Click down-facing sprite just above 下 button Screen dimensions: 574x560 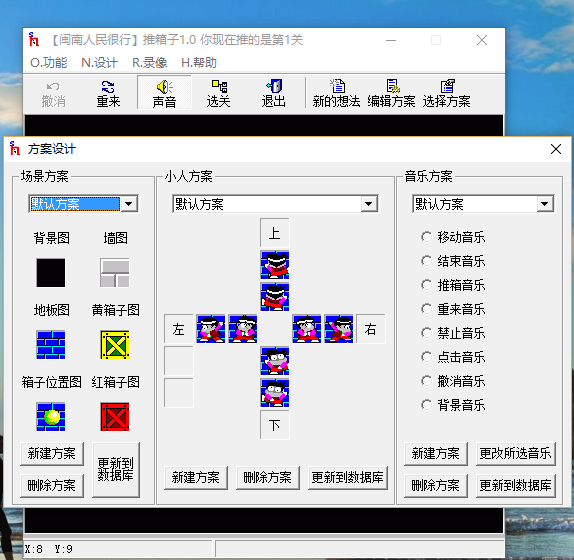275,393
